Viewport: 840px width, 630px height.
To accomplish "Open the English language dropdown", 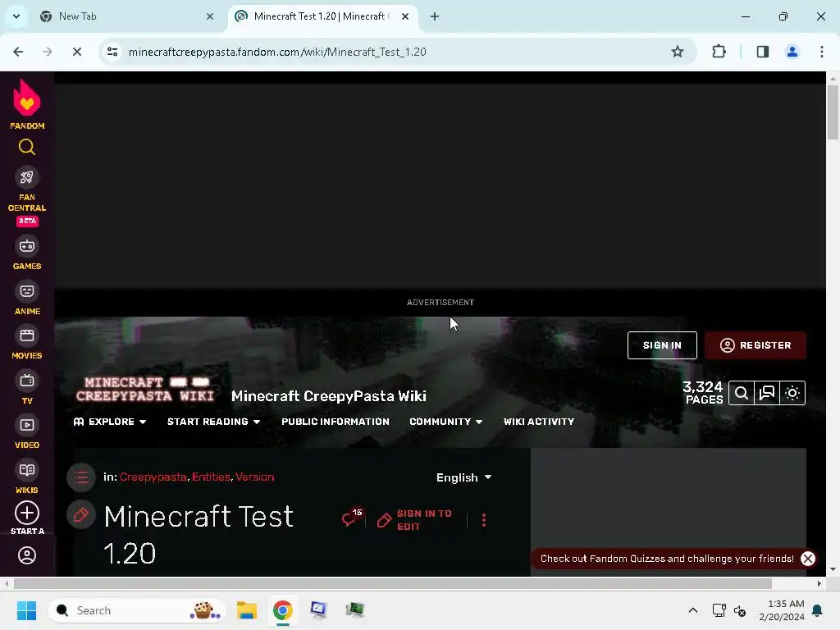I will (x=464, y=477).
